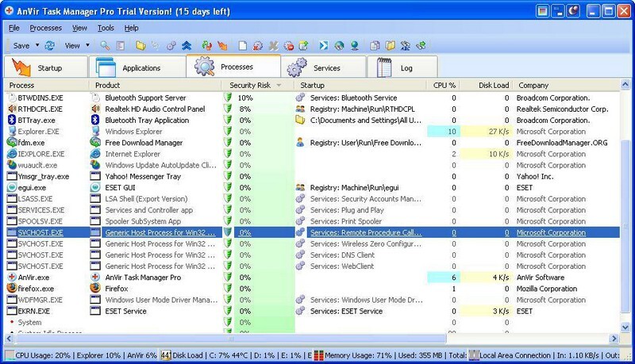Click the magnifying glass toolbar icon
Screen dimensions: 635x364
click(x=105, y=46)
